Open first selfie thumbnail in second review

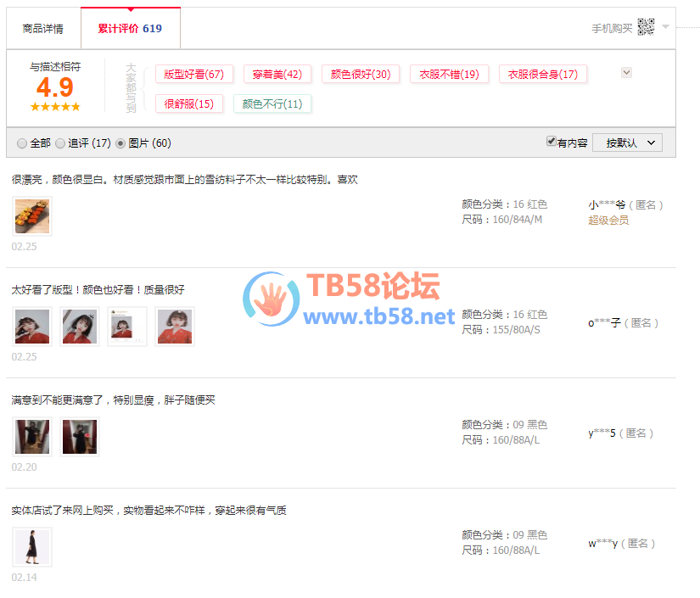(32, 327)
